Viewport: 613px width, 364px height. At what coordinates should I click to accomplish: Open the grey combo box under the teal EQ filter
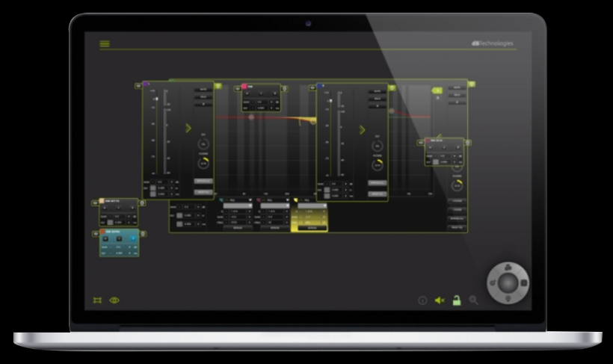238,206
